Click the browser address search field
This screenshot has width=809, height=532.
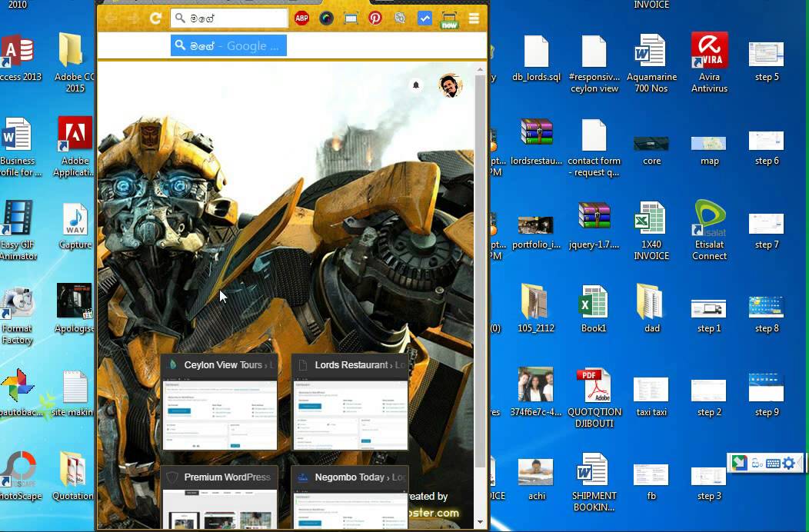(x=229, y=18)
